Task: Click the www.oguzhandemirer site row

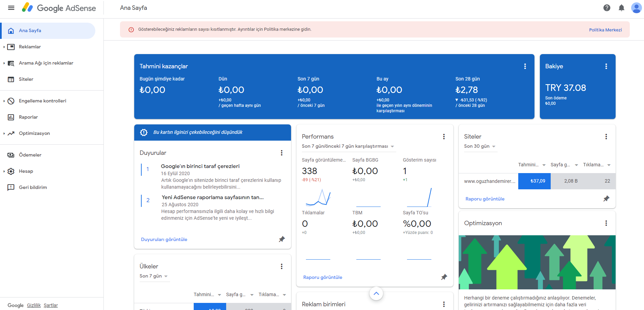Action: tap(537, 181)
